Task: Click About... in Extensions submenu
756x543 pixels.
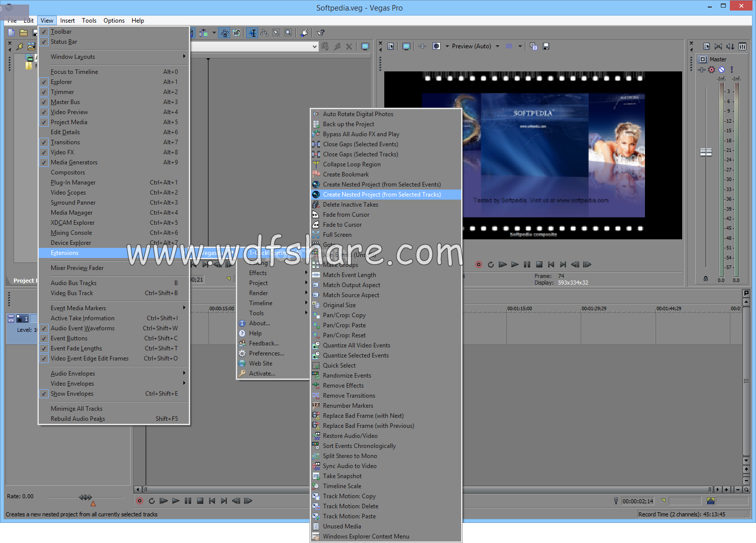Action: pyautogui.click(x=273, y=323)
